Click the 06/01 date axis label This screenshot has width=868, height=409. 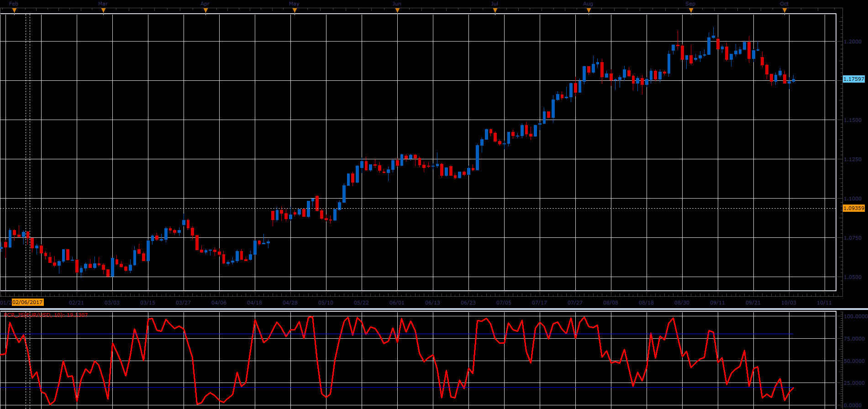point(397,303)
